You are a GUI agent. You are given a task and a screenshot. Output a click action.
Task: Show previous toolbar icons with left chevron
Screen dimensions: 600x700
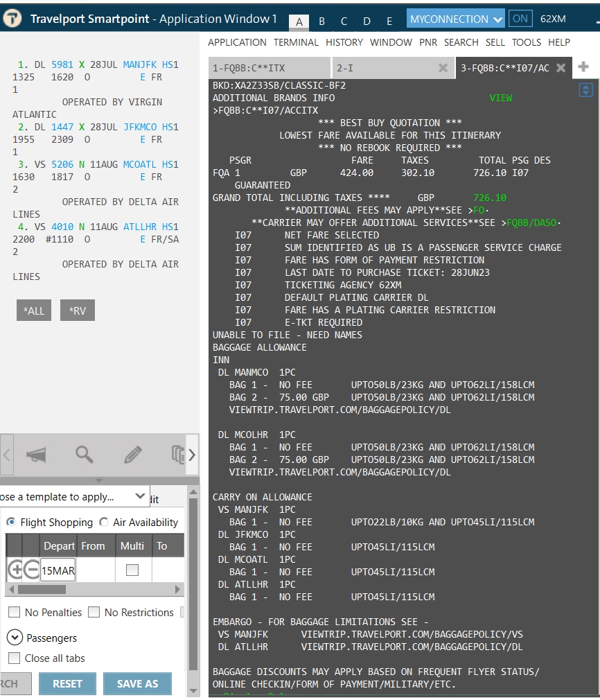tap(7, 455)
